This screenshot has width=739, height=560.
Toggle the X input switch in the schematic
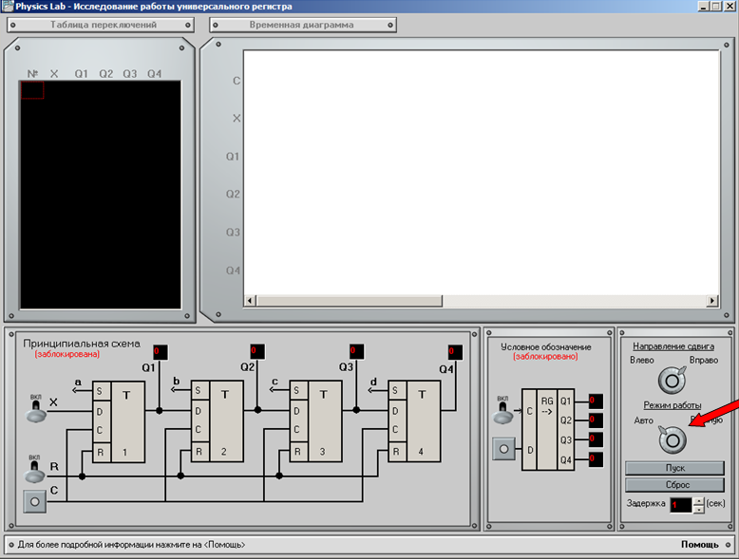tap(36, 411)
